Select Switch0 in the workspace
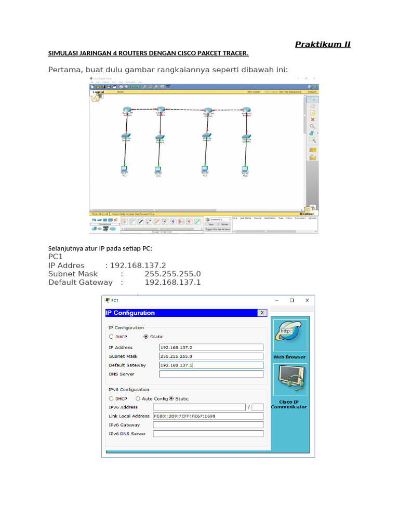Image resolution: width=399 pixels, height=532 pixels. coord(126,136)
